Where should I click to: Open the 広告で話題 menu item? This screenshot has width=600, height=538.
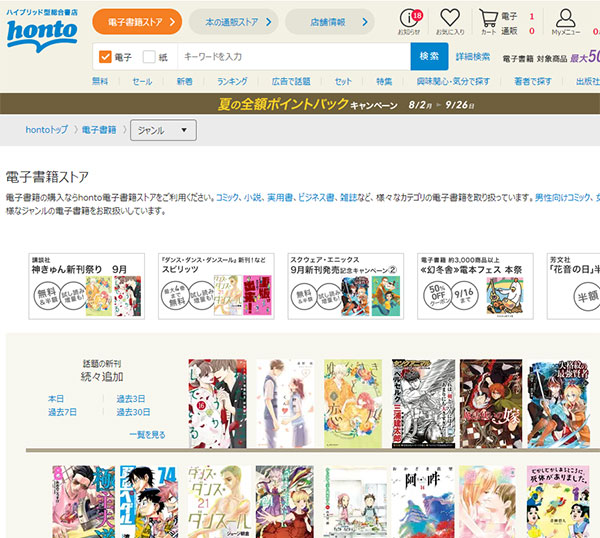tap(291, 81)
